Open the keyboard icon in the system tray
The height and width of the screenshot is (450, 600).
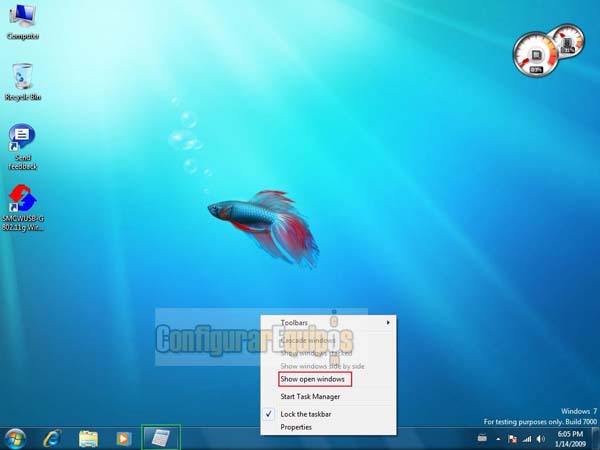482,438
